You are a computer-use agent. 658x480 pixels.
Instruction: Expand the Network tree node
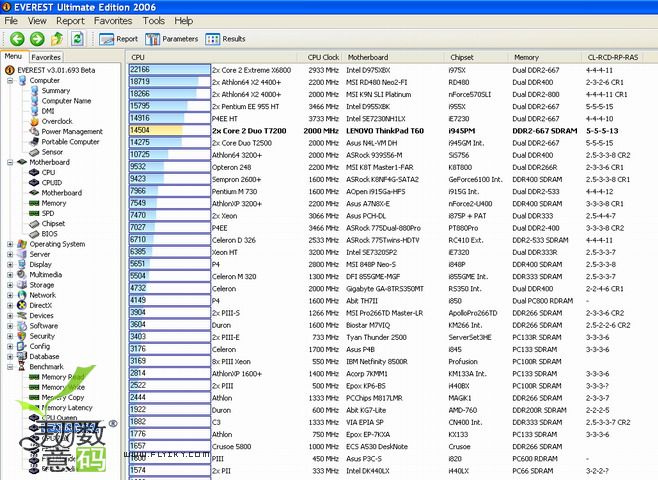[10, 295]
